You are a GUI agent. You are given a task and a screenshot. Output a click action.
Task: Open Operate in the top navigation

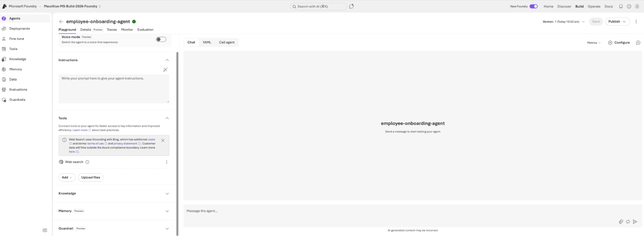[x=594, y=6]
